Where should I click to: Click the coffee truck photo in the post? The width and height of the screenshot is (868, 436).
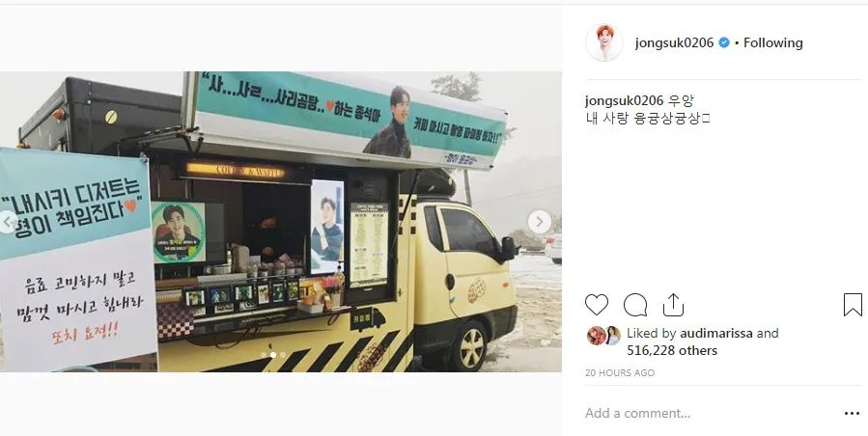(281, 221)
